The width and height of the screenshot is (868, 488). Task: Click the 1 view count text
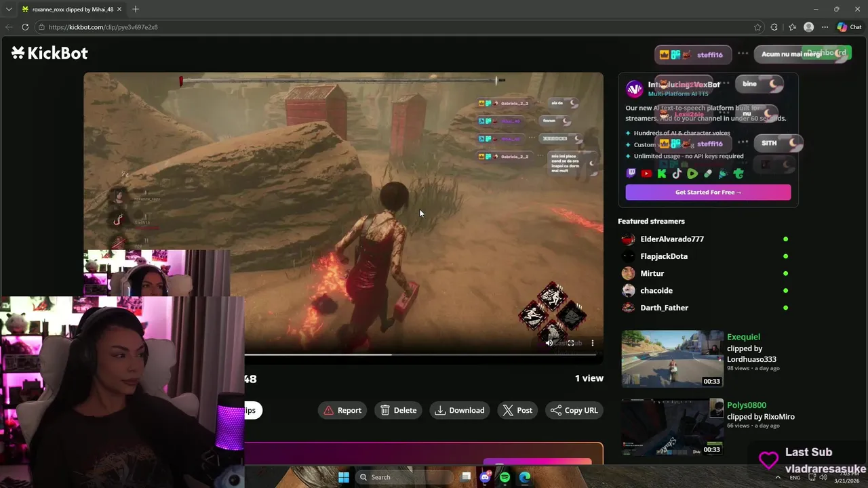pos(589,378)
